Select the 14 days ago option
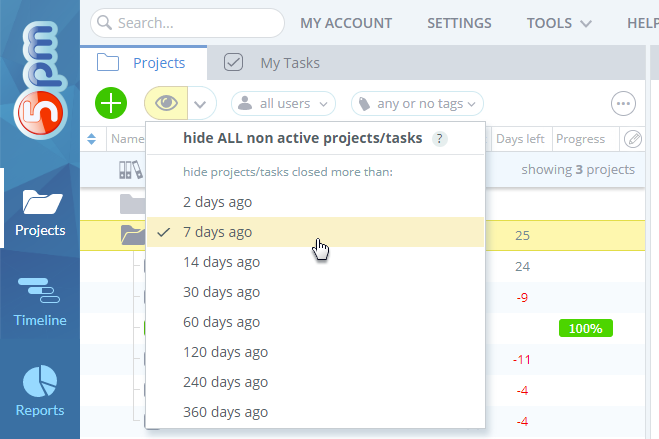This screenshot has width=659, height=439. coord(221,262)
